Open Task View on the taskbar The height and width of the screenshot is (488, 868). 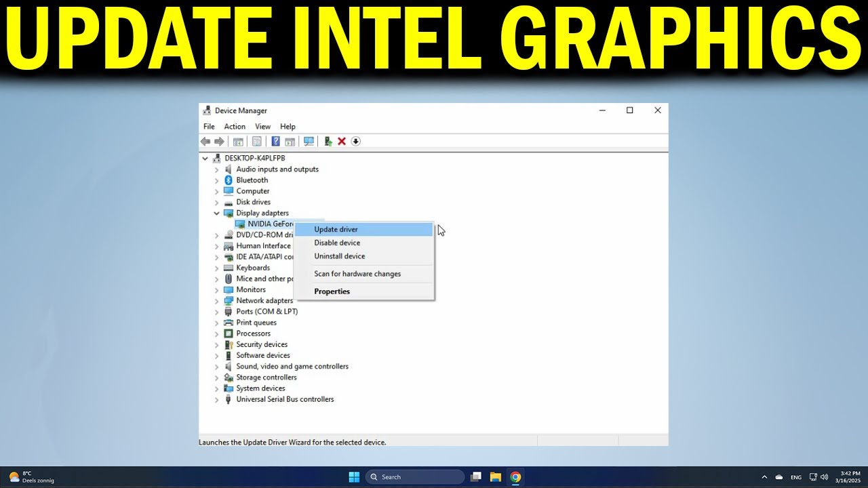476,477
